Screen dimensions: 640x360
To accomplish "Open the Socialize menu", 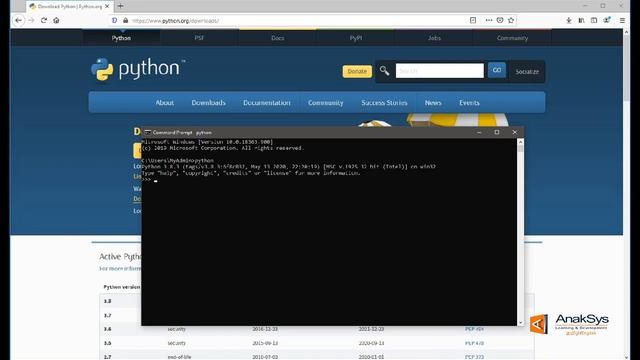I will pyautogui.click(x=527, y=71).
